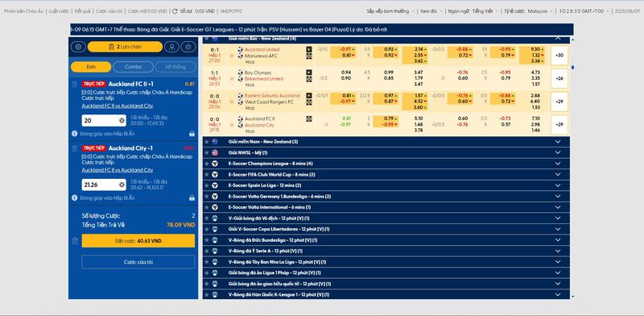
Task: Click the 2 Lựa chọn bet slip button
Action: click(x=125, y=47)
